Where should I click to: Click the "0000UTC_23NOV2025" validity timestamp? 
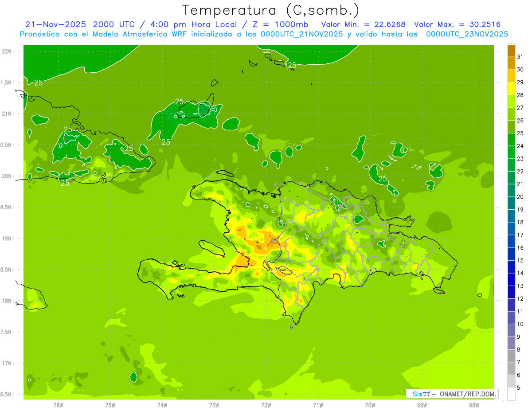pyautogui.click(x=467, y=34)
